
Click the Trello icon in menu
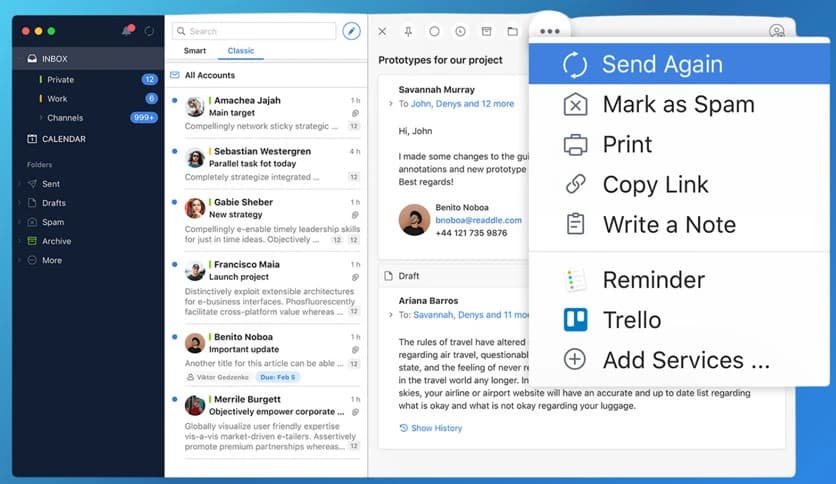tap(575, 320)
